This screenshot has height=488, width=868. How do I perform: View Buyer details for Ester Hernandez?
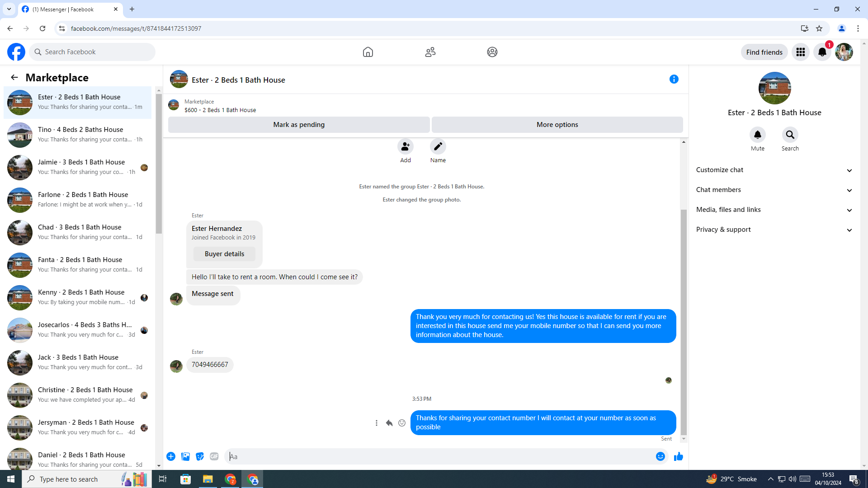[x=224, y=254]
